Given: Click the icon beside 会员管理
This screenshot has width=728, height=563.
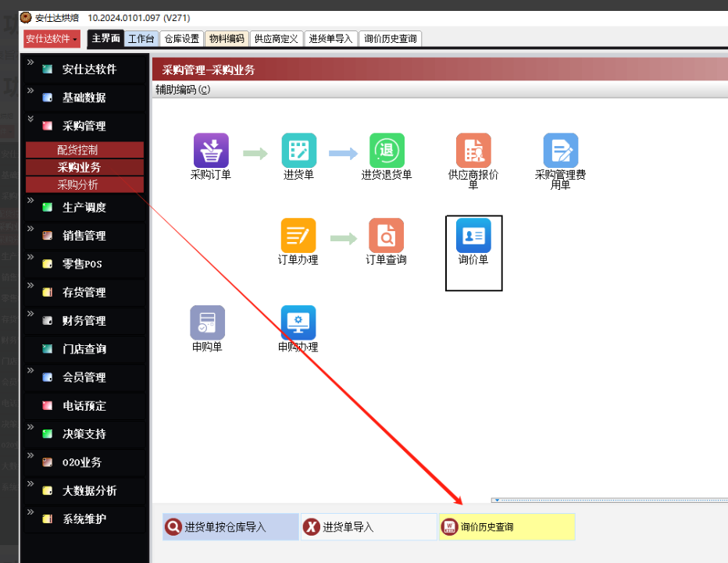Looking at the screenshot, I should click(x=48, y=377).
